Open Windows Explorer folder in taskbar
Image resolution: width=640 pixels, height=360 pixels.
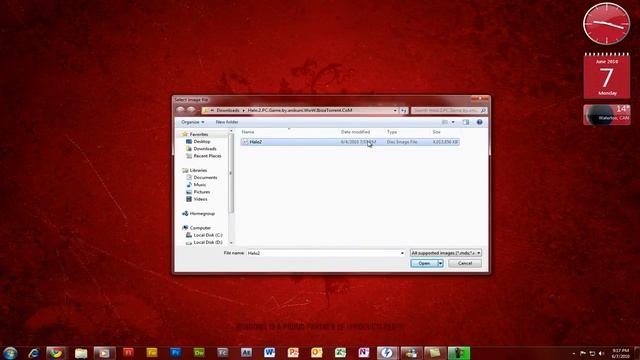pos(81,353)
